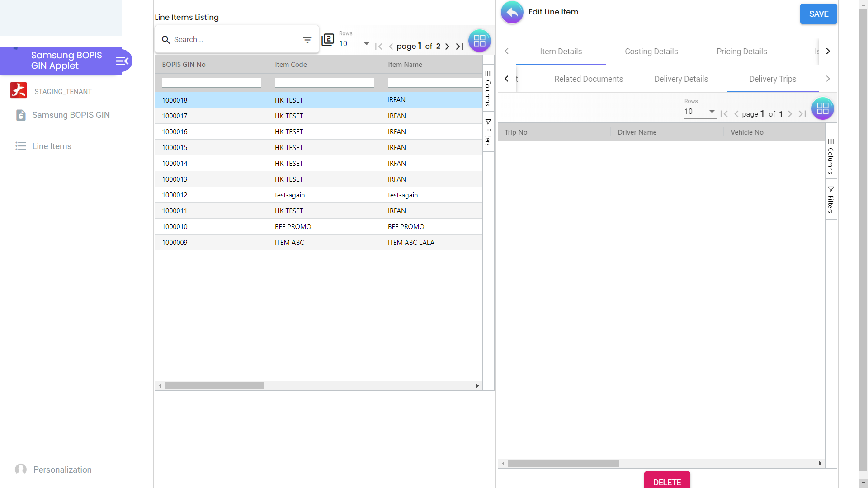Screen dimensions: 868x488
Task: Open the grid apps button in Line Items Listing
Action: click(479, 41)
